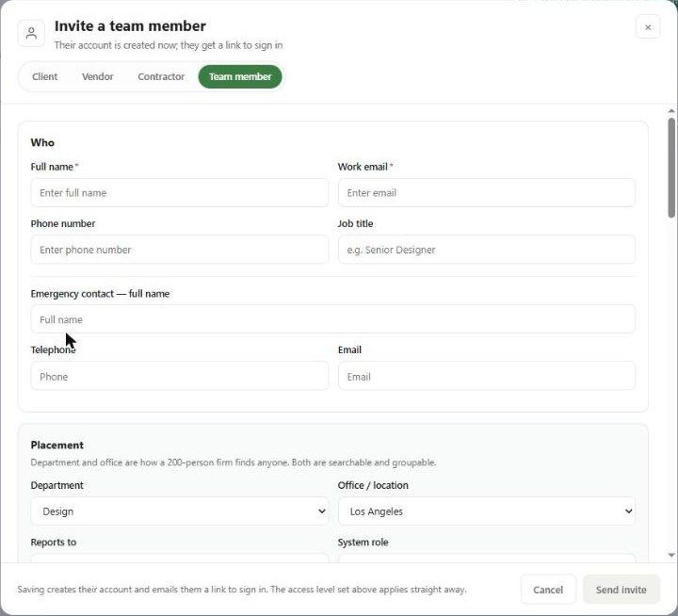The height and width of the screenshot is (616, 678).
Task: Switch to the Vendor tab
Action: pos(98,76)
